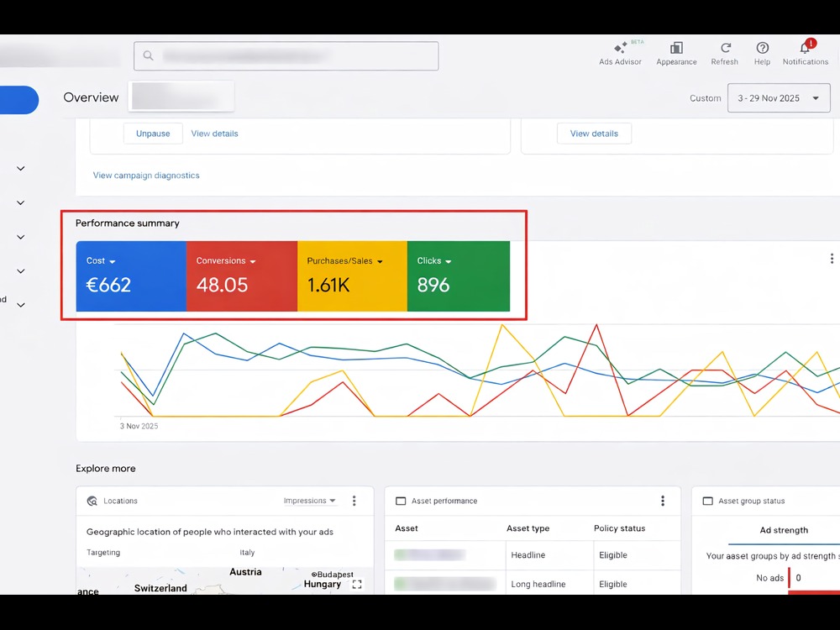Click the Headline asset type cell
Image resolution: width=840 pixels, height=630 pixels.
click(x=528, y=555)
